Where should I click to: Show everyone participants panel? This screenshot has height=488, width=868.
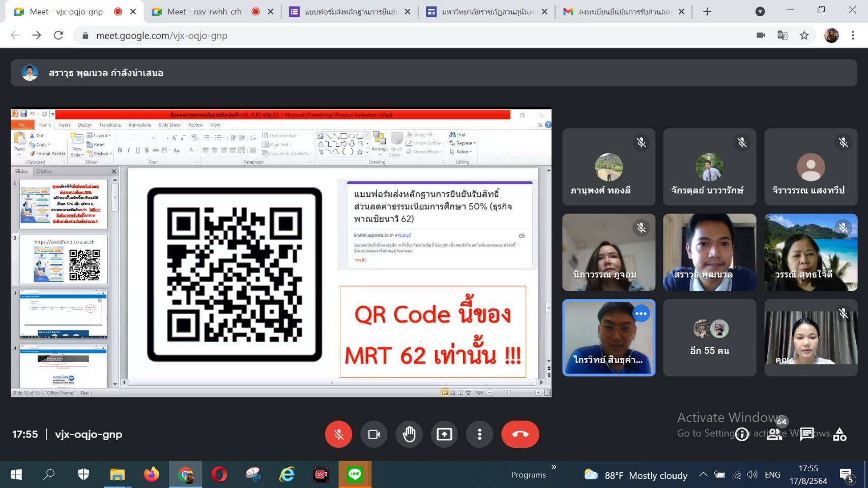coord(774,434)
